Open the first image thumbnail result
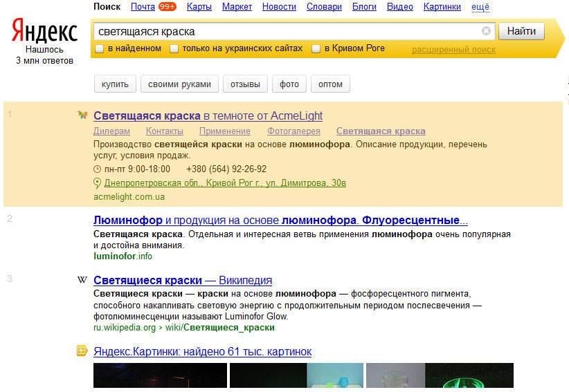The width and height of the screenshot is (569, 392). pyautogui.click(x=160, y=375)
